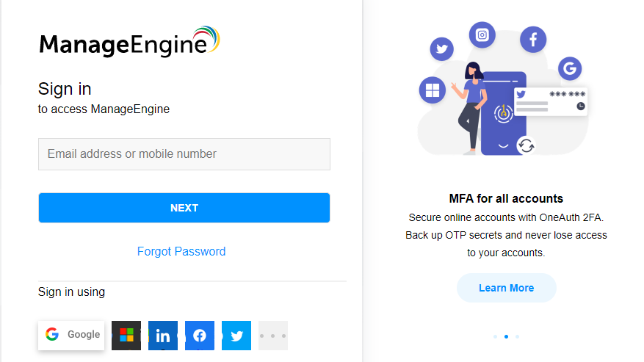
Task: Show more sign-in providers ellipsis
Action: (x=273, y=336)
